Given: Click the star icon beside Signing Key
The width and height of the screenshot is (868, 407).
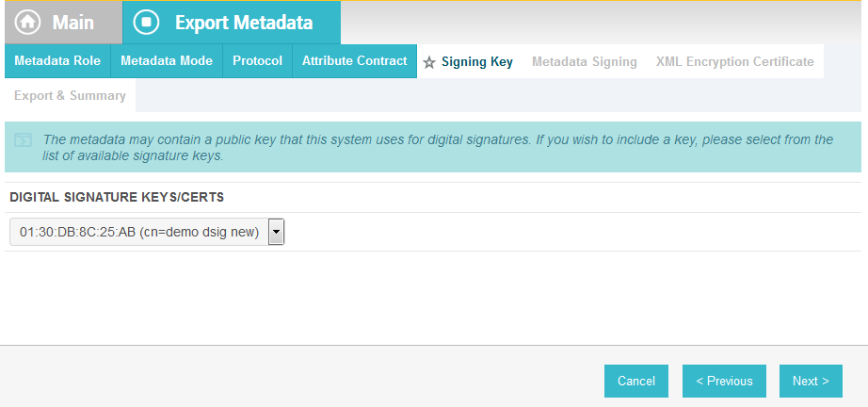Looking at the screenshot, I should [429, 62].
